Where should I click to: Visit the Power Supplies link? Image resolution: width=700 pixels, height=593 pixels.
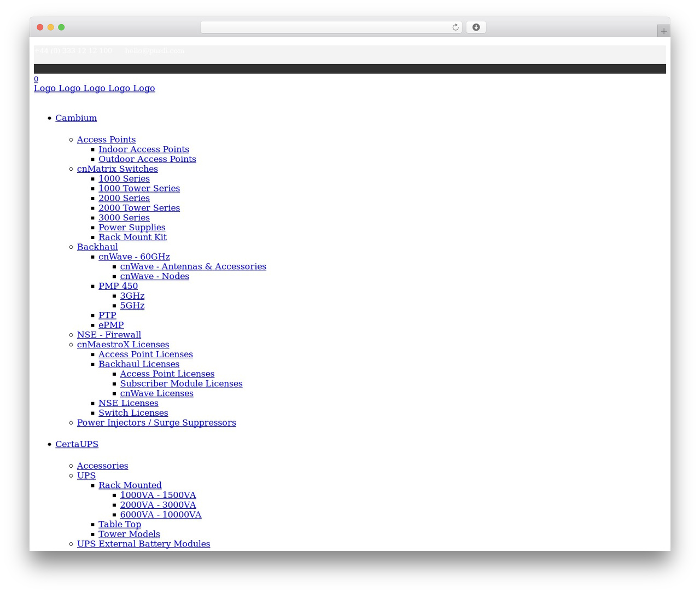pos(132,228)
